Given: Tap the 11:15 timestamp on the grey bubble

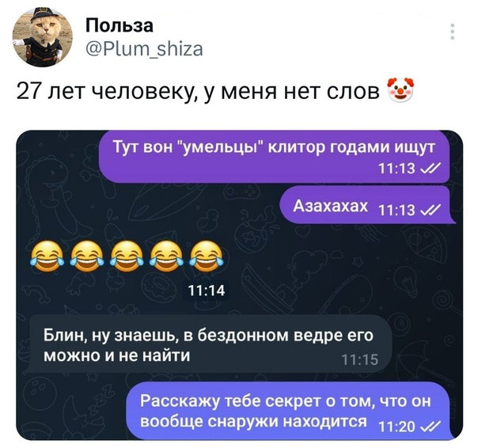Looking at the screenshot, I should tap(360, 360).
